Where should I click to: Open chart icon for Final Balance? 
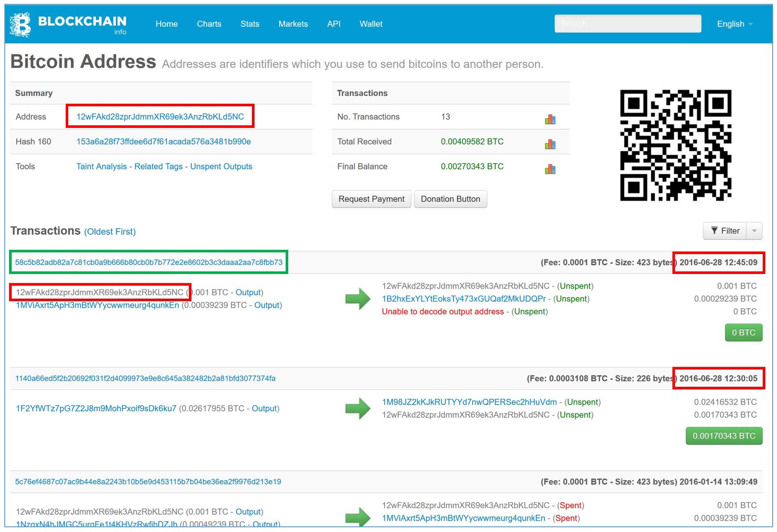[550, 169]
